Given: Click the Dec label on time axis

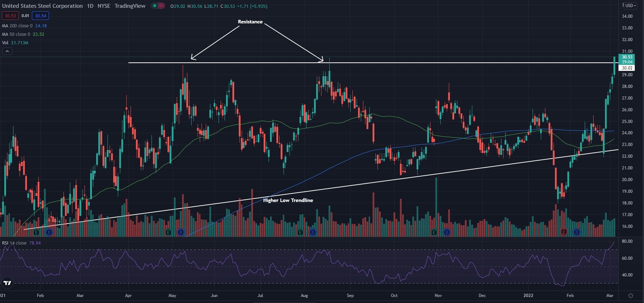Looking at the screenshot, I should [x=482, y=296].
